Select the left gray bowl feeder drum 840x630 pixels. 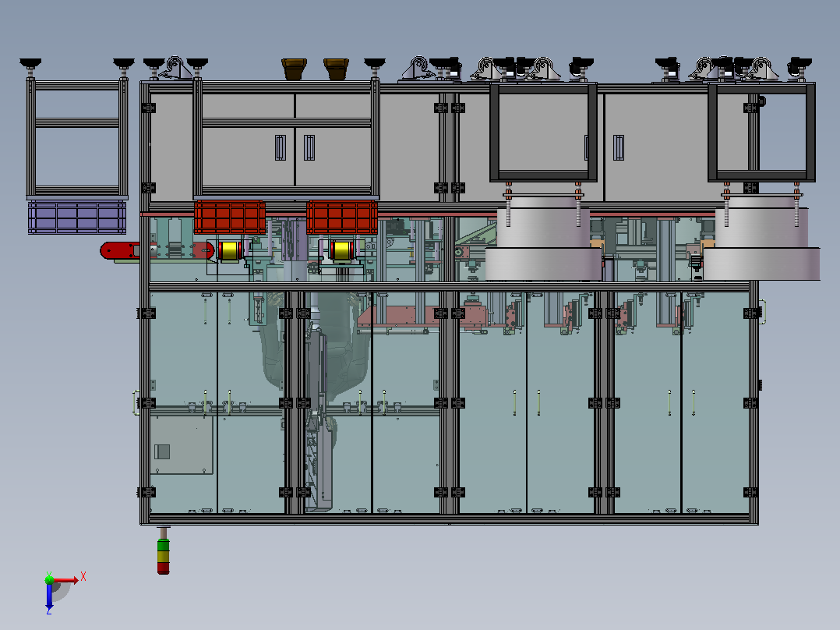point(543,238)
